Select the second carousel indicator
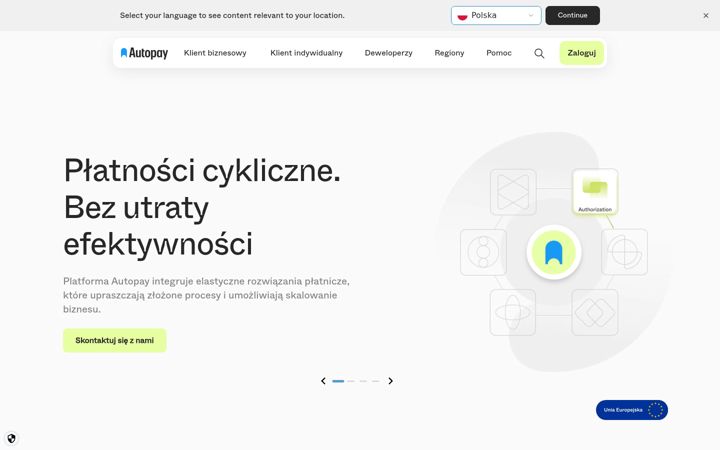Screen dimensions: 720x450 click(351, 381)
